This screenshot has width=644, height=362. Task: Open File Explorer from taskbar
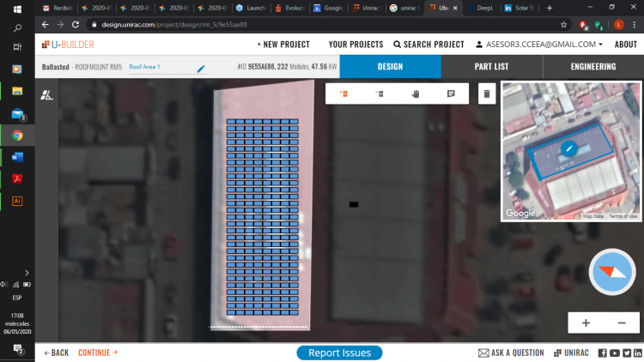tap(17, 91)
